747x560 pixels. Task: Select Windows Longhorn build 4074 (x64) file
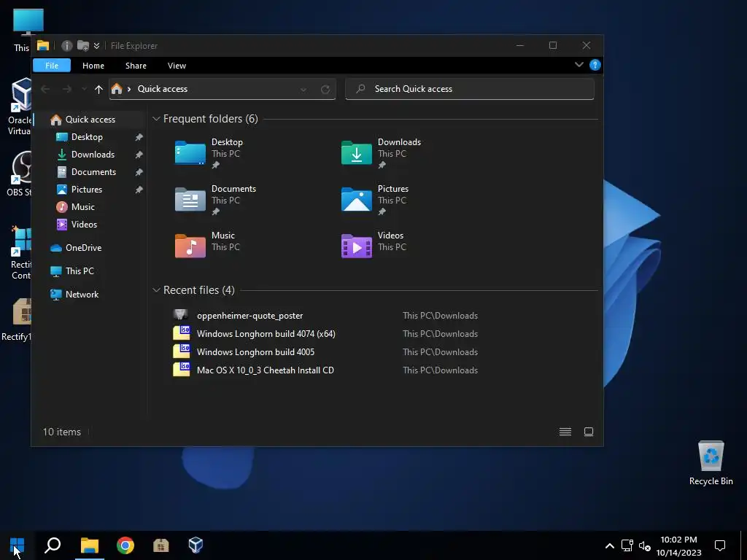(x=266, y=334)
